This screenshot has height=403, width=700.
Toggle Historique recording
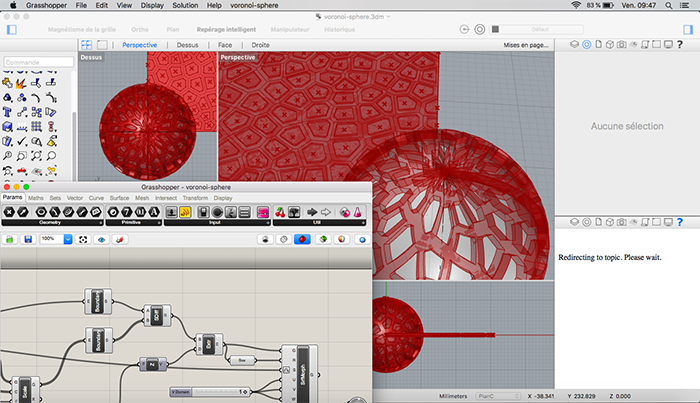point(340,29)
